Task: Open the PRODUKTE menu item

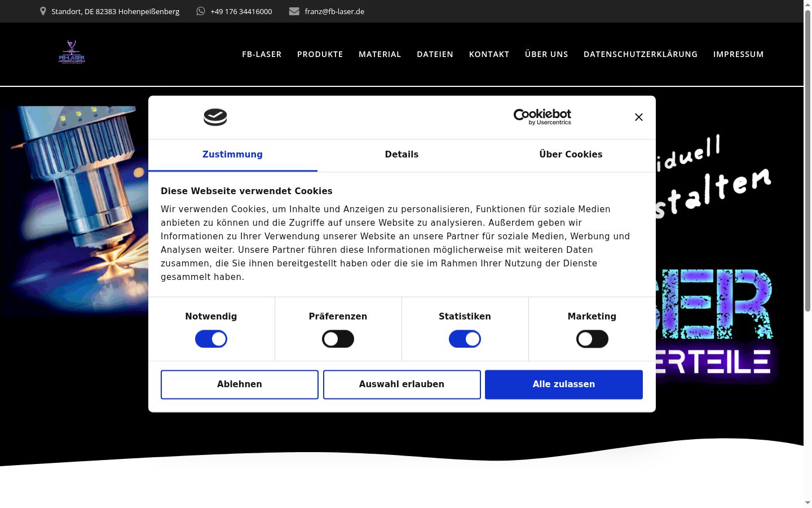Action: point(320,54)
